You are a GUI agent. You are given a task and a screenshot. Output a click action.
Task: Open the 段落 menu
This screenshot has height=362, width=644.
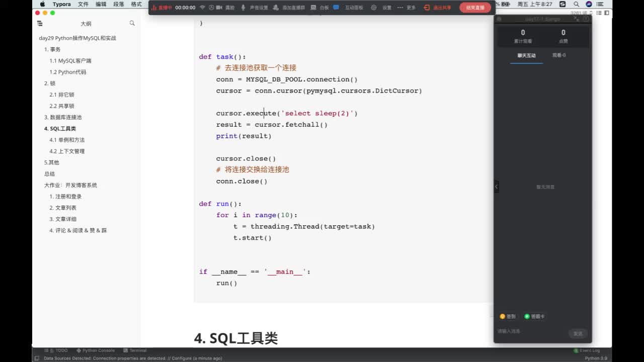point(118,4)
